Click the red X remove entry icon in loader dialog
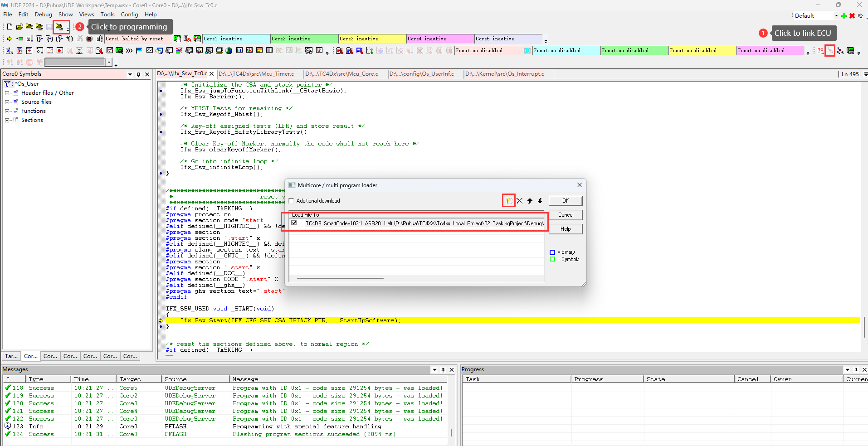The width and height of the screenshot is (868, 446). 520,201
